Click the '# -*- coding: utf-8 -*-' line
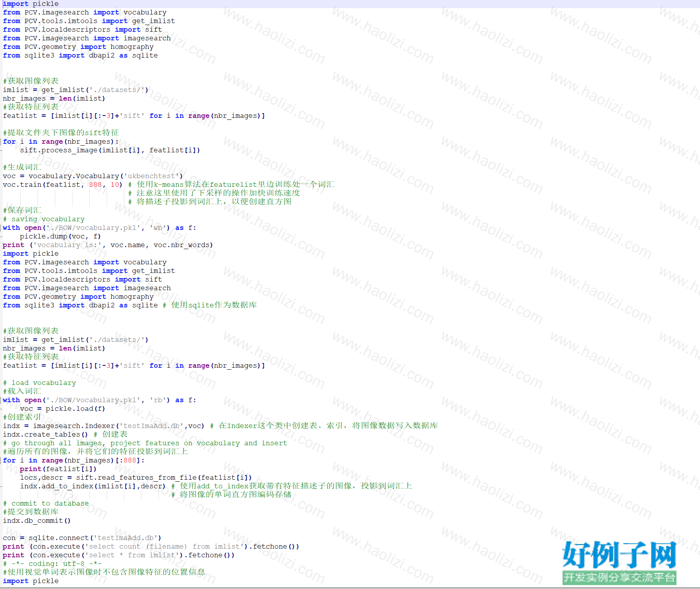The height and width of the screenshot is (589, 700). 52,564
